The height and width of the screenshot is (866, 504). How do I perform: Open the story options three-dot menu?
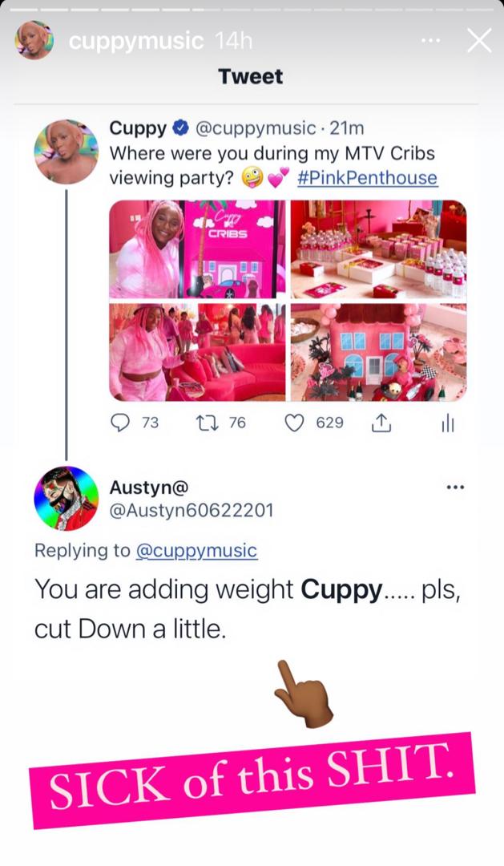[430, 40]
